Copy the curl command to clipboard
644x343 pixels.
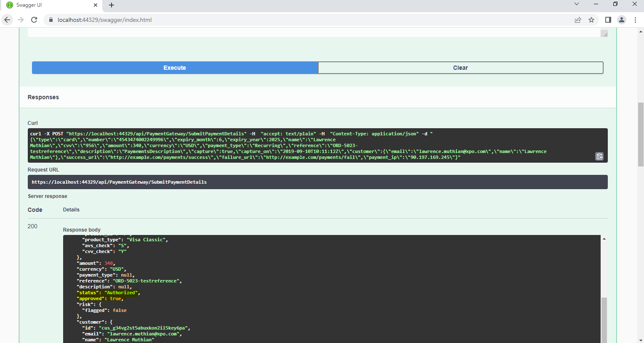[x=599, y=156]
